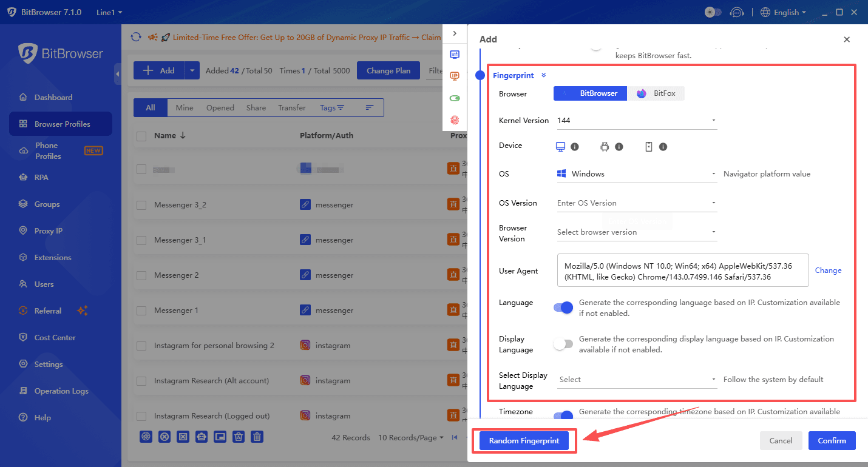
Task: Open the Proxy IP section icon in Add panel
Action: 455,76
